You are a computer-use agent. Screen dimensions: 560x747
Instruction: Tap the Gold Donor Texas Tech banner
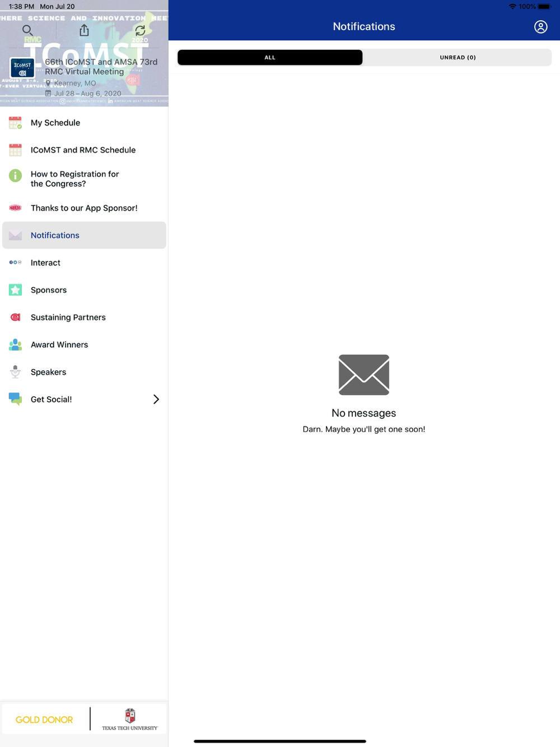[84, 719]
